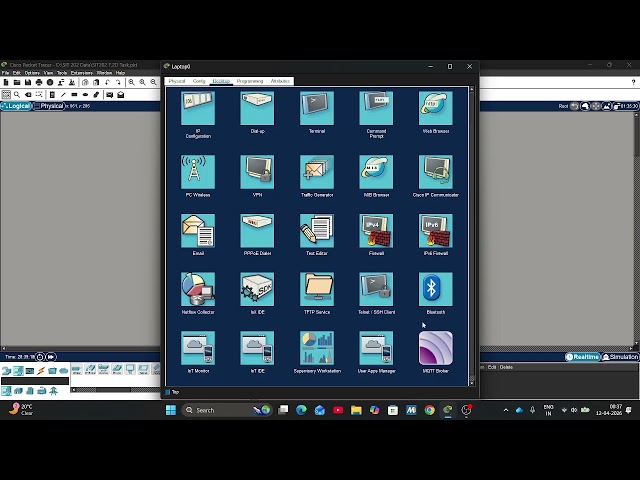Viewport: 640px width, 480px height.
Task: Switch to Simulation mode
Action: pos(620,357)
